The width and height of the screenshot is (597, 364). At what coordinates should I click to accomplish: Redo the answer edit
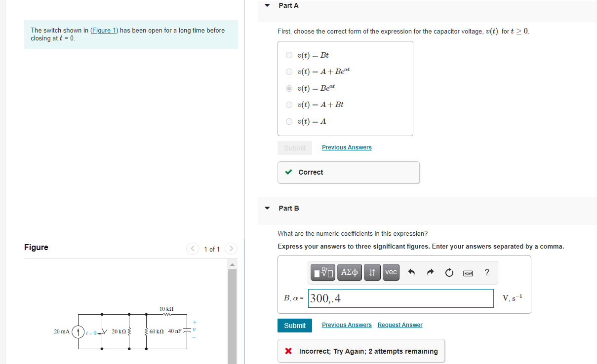coord(430,272)
